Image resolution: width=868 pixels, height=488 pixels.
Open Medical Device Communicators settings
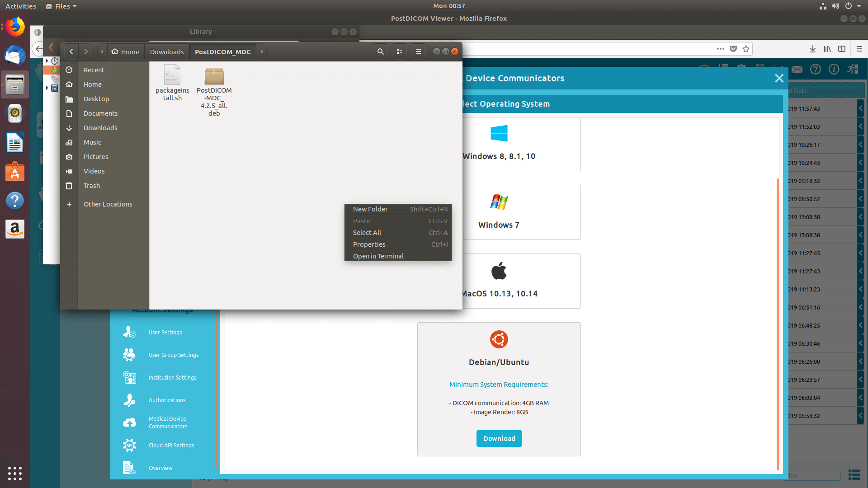(168, 422)
